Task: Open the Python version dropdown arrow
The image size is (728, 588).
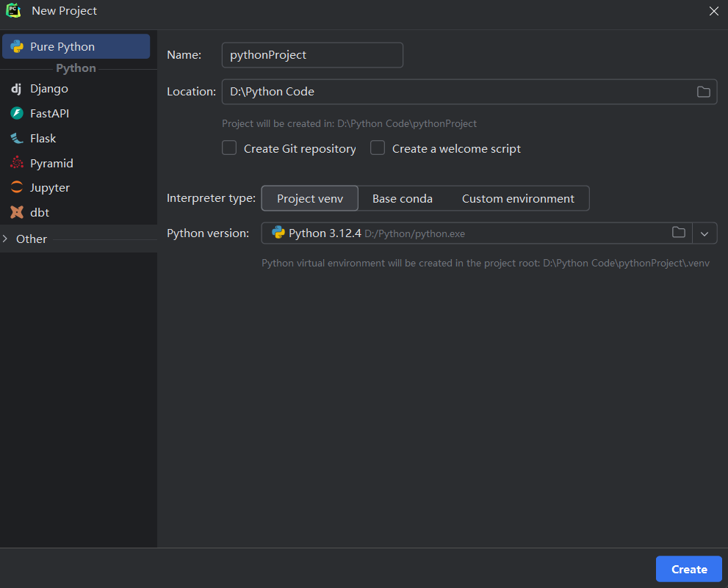Action: coord(704,233)
